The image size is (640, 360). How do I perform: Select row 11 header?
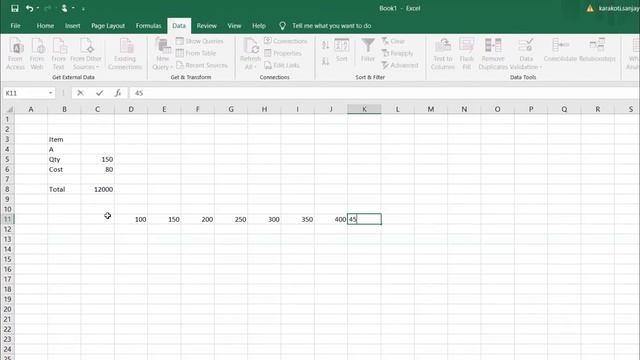[7, 219]
